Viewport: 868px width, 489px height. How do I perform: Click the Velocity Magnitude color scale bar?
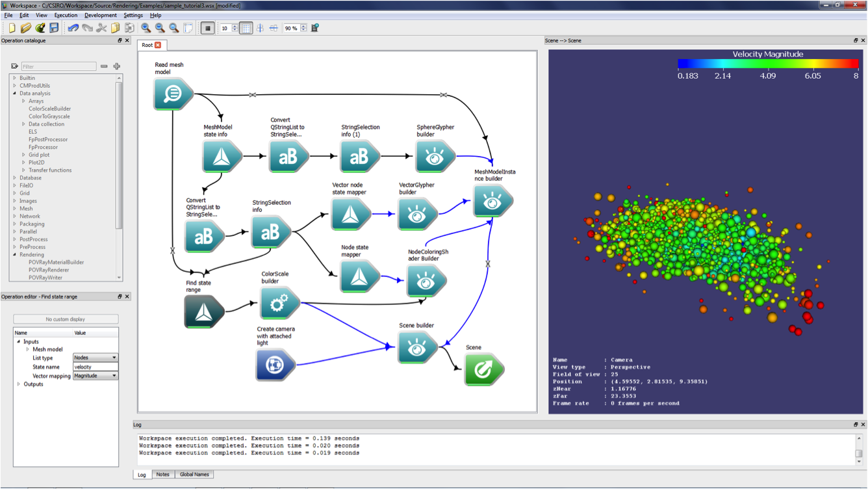point(767,64)
